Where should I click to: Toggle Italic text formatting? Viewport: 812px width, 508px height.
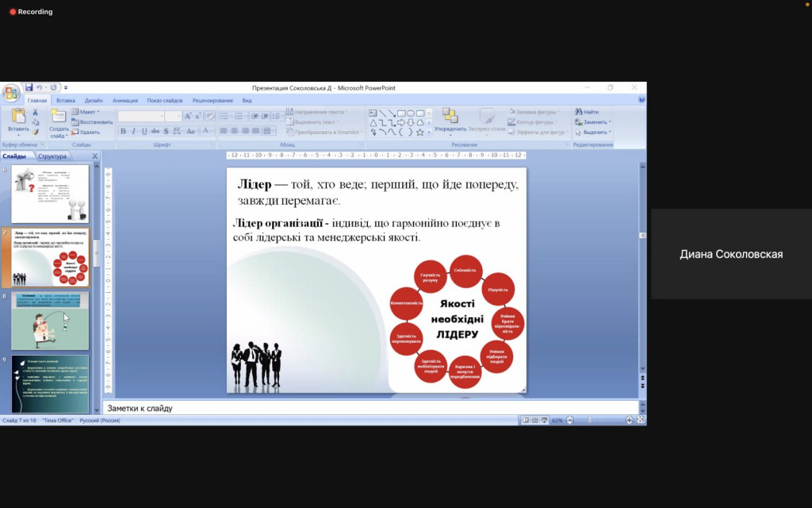(133, 131)
